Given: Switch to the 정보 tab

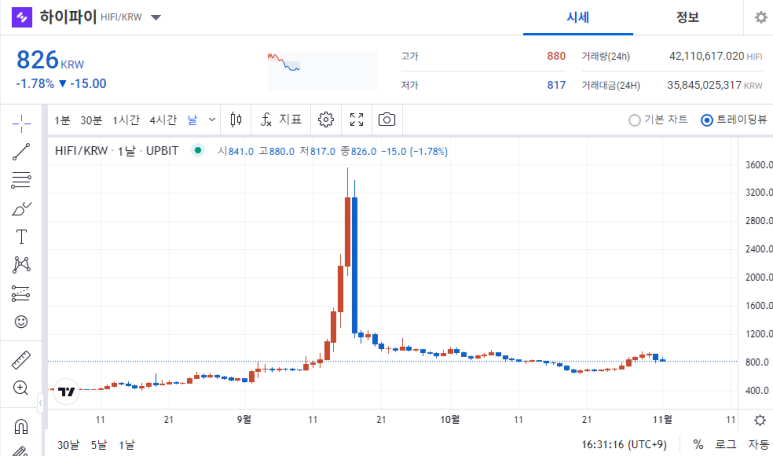Looking at the screenshot, I should [688, 18].
